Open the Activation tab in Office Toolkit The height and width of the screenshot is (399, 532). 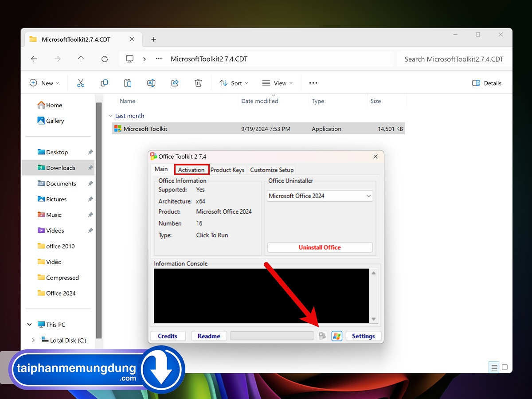click(x=192, y=170)
